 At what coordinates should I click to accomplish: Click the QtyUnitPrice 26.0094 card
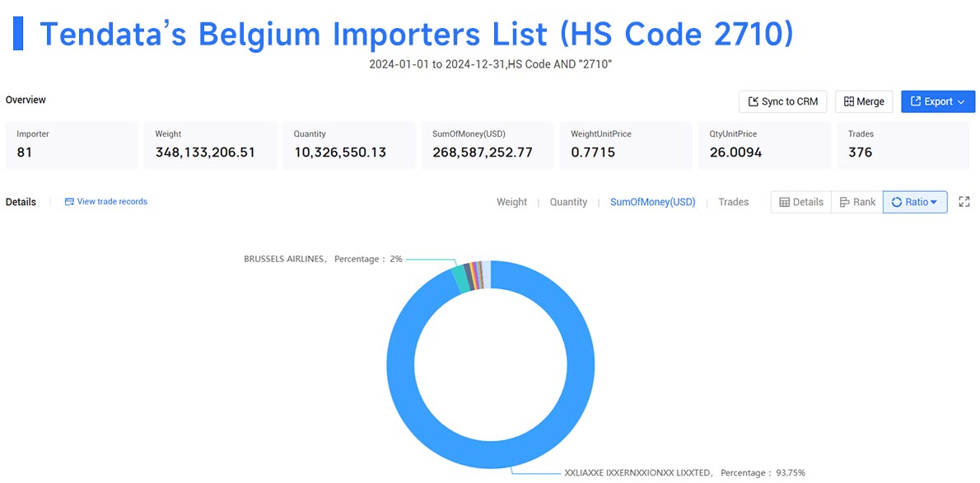pyautogui.click(x=765, y=144)
